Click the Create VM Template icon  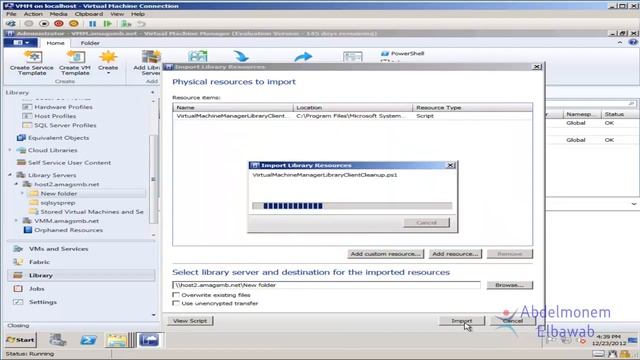[75, 62]
